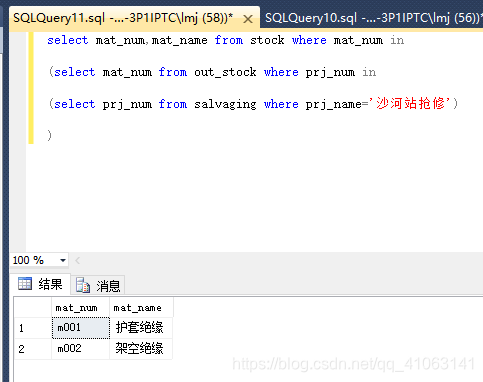The width and height of the screenshot is (483, 382).
Task: Select the 护套绝缘 cell
Action: coord(141,328)
